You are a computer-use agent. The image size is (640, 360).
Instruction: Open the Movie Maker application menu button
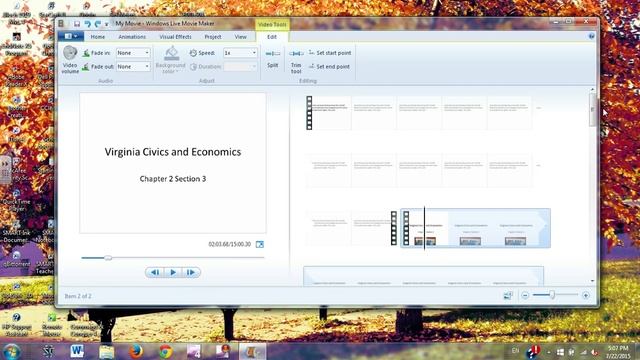point(71,36)
